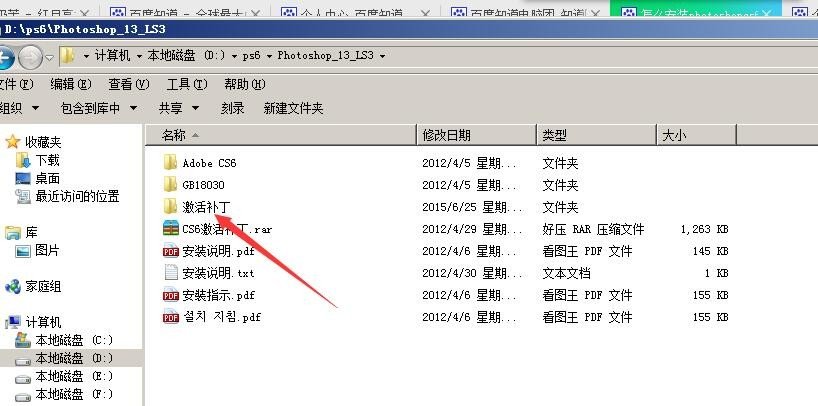
Task: Click the 本地磁盘 (C:) drive icon
Action: tap(23, 340)
